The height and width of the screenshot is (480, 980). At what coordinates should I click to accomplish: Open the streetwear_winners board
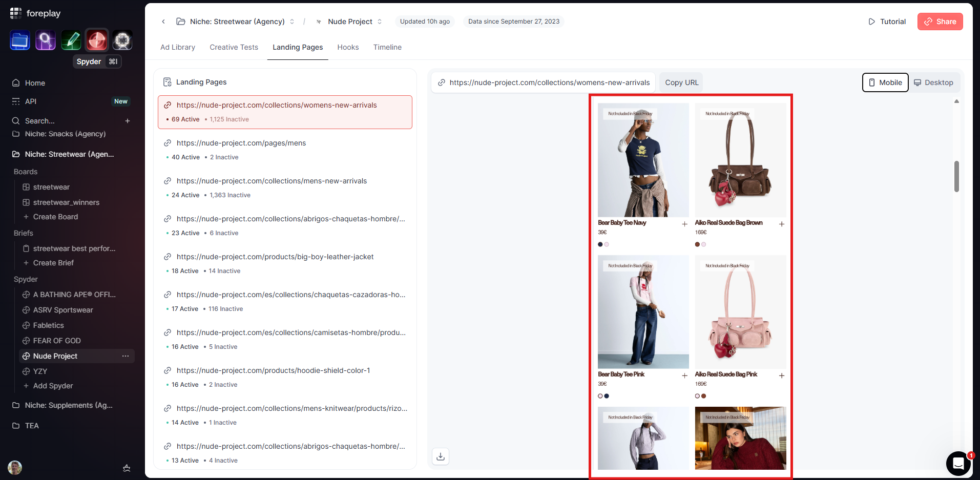coord(66,202)
